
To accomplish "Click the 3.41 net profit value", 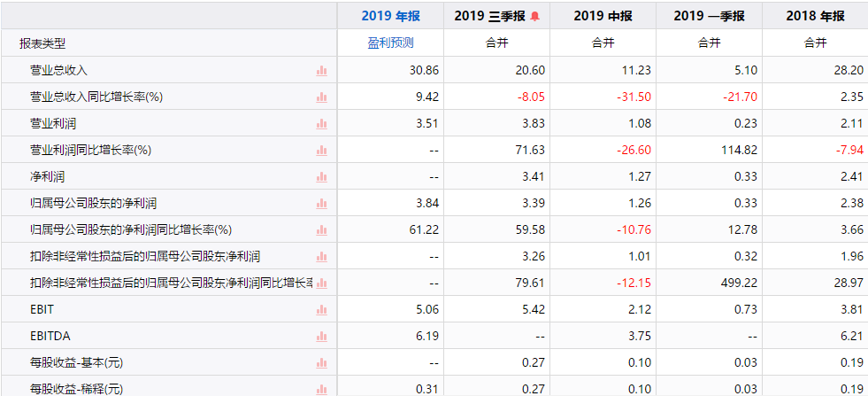I will (534, 177).
